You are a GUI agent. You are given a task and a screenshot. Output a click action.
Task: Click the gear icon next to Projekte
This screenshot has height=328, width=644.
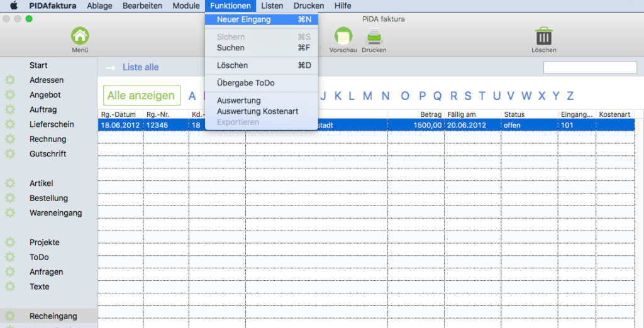(10, 242)
